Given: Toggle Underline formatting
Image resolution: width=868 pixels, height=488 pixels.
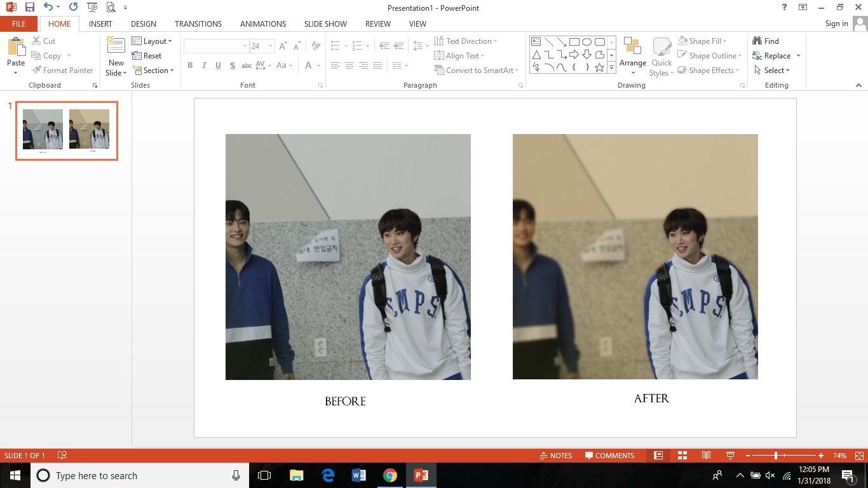Looking at the screenshot, I should [x=218, y=65].
